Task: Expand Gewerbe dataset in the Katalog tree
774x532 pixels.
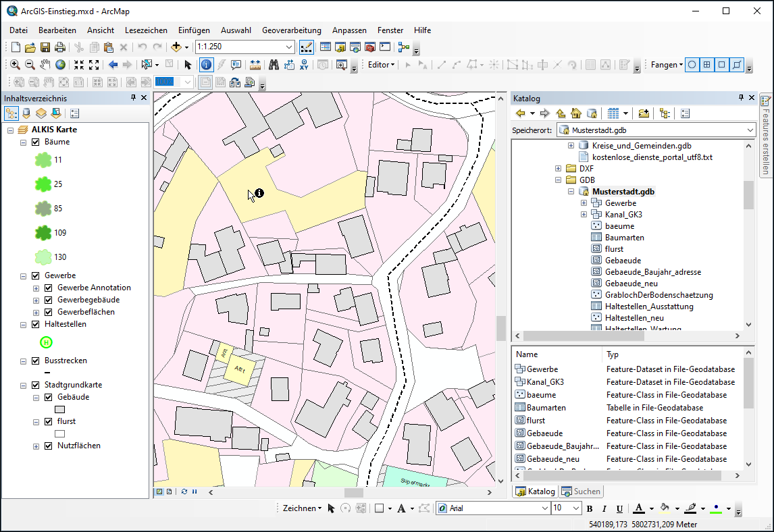Action: pos(584,203)
